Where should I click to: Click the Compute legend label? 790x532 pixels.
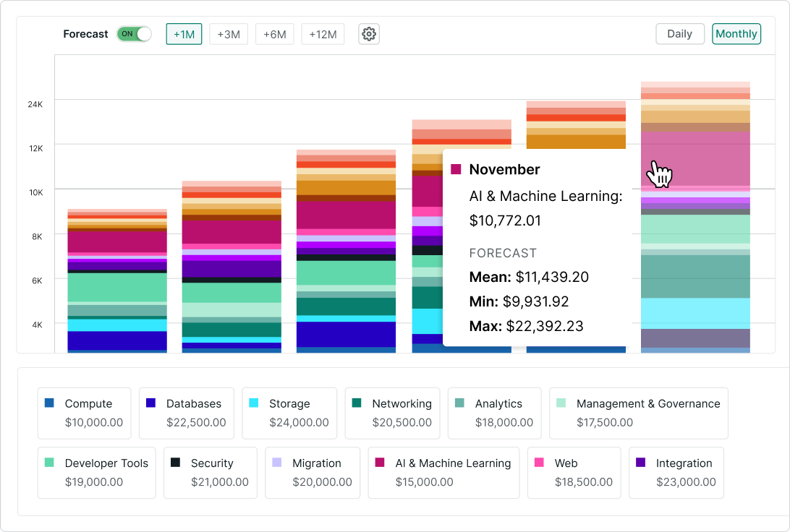pos(89,403)
